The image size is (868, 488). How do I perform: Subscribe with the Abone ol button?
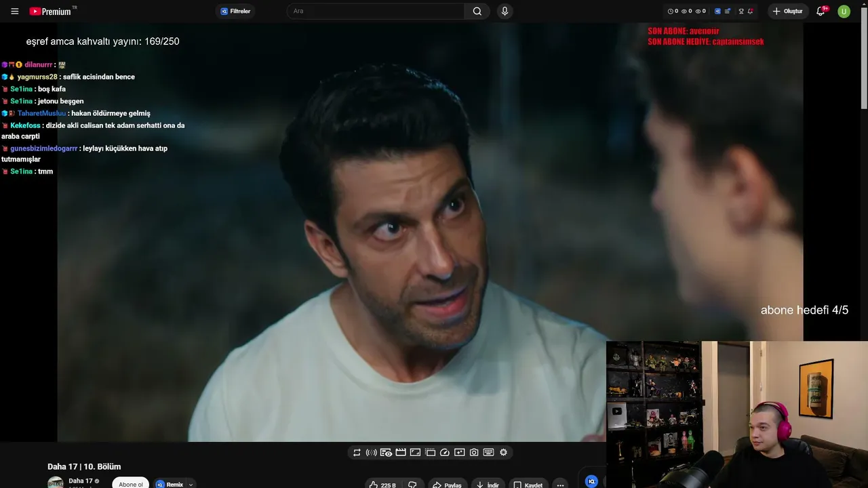coord(131,484)
